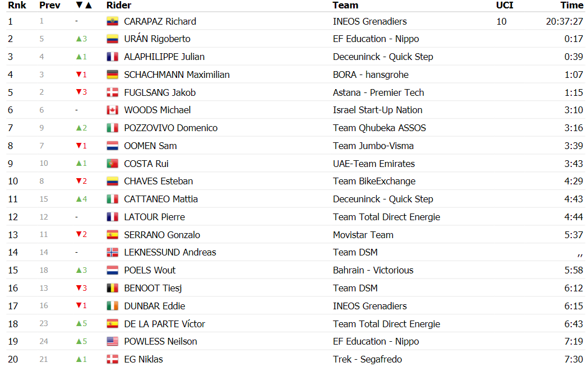The width and height of the screenshot is (588, 367).
Task: Sort by the Team column header
Action: point(345,5)
